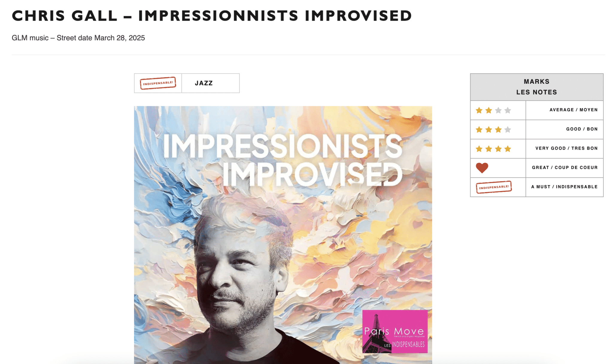
Task: Click the Marks Les Notes table header
Action: [537, 87]
